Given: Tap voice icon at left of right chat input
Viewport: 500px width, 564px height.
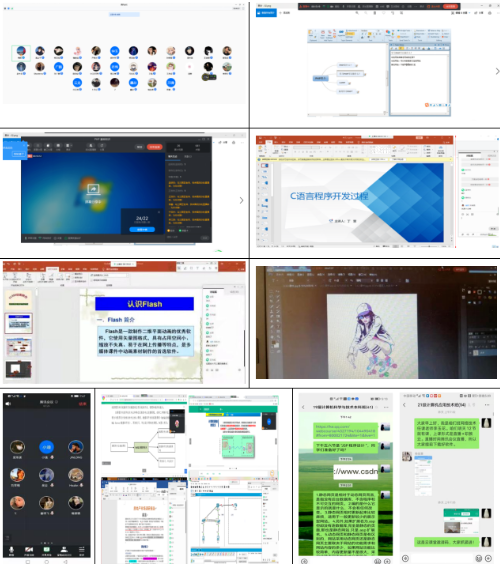Looking at the screenshot, I should pos(405,558).
